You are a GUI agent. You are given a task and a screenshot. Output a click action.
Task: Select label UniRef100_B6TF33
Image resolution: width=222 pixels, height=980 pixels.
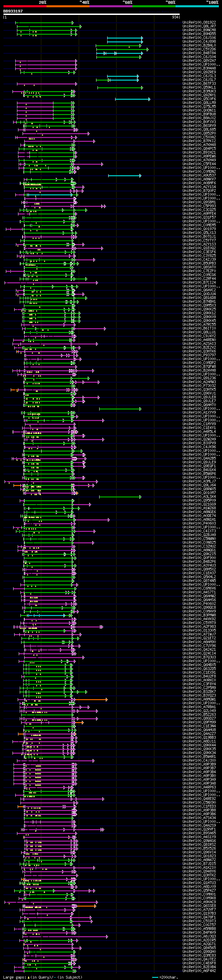click(199, 83)
